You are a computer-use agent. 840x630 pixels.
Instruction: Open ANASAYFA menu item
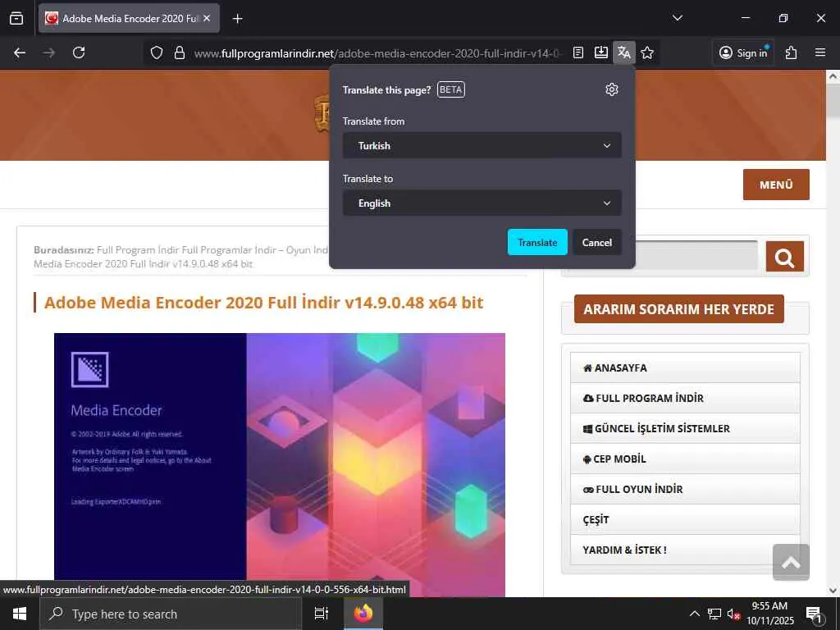pyautogui.click(x=685, y=368)
